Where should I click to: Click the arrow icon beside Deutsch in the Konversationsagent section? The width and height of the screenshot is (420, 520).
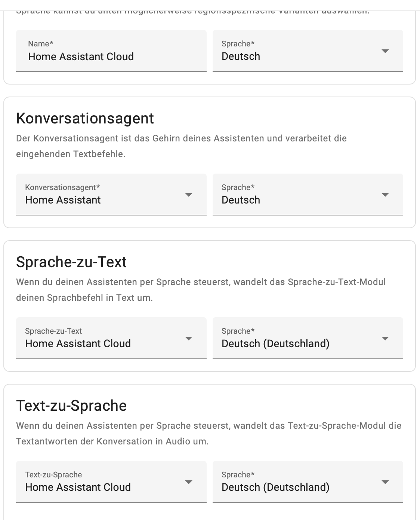tap(385, 195)
